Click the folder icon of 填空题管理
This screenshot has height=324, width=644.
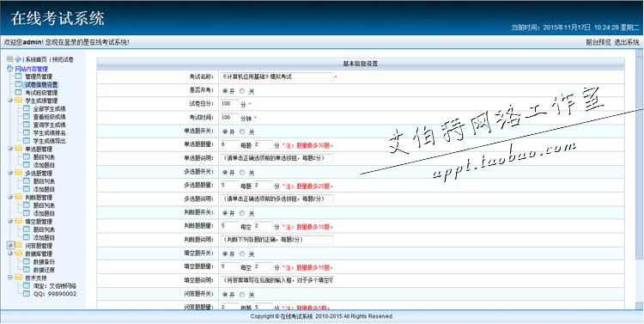[18, 221]
